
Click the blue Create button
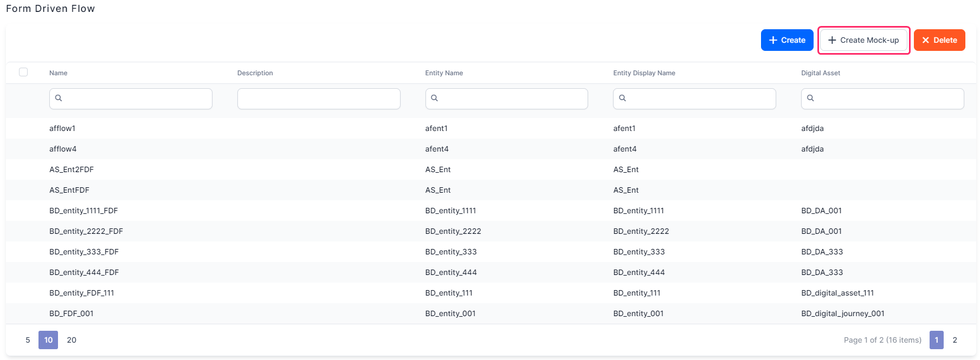(786, 40)
